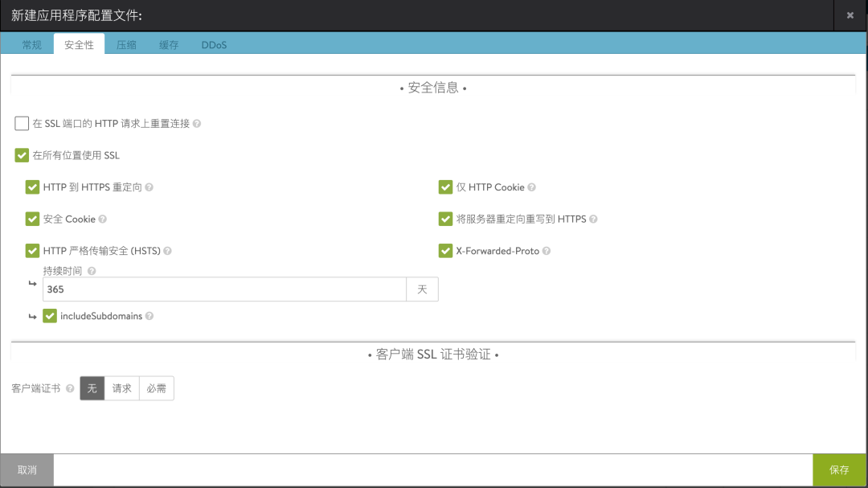Uncheck HTTP 到 HTTPS 重定向
The height and width of the screenshot is (488, 868).
click(x=32, y=187)
